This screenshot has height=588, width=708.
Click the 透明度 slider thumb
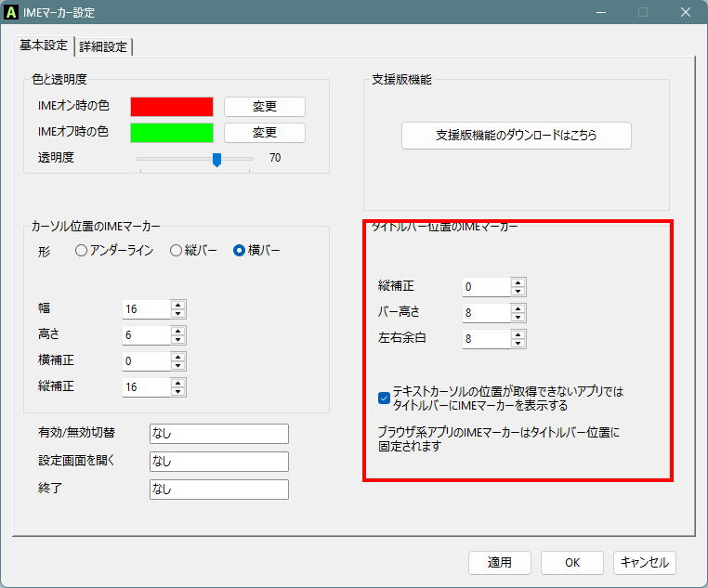[x=216, y=160]
